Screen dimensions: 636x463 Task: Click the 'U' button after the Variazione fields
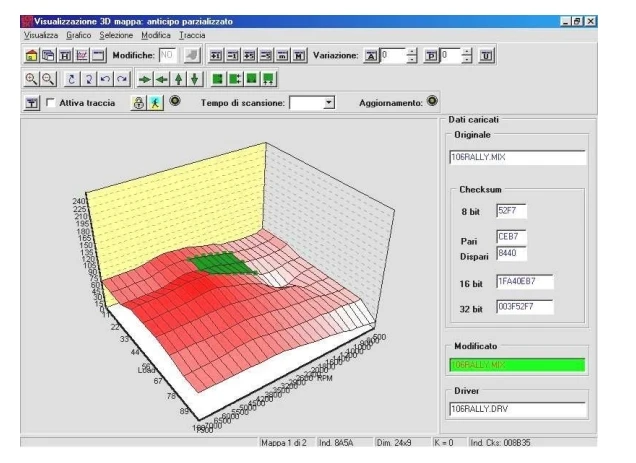pos(486,56)
